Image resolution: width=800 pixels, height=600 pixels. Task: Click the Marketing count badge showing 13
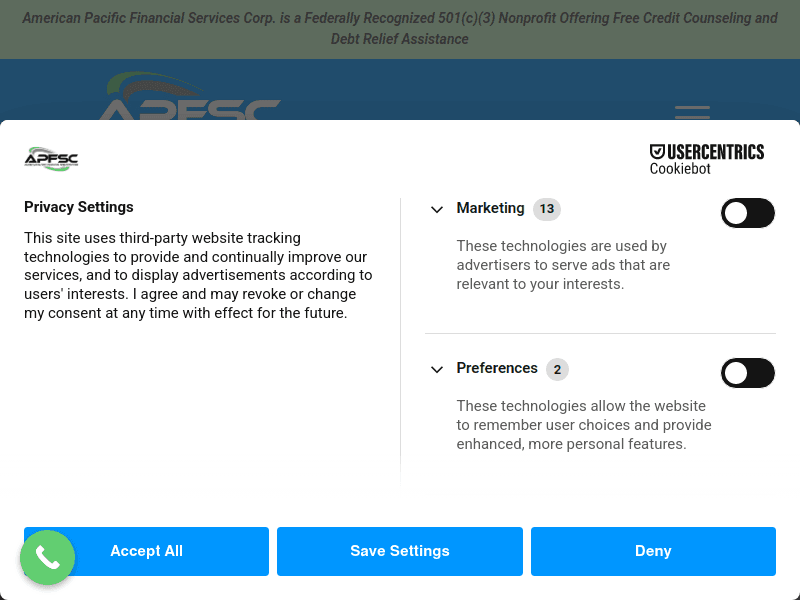click(546, 209)
